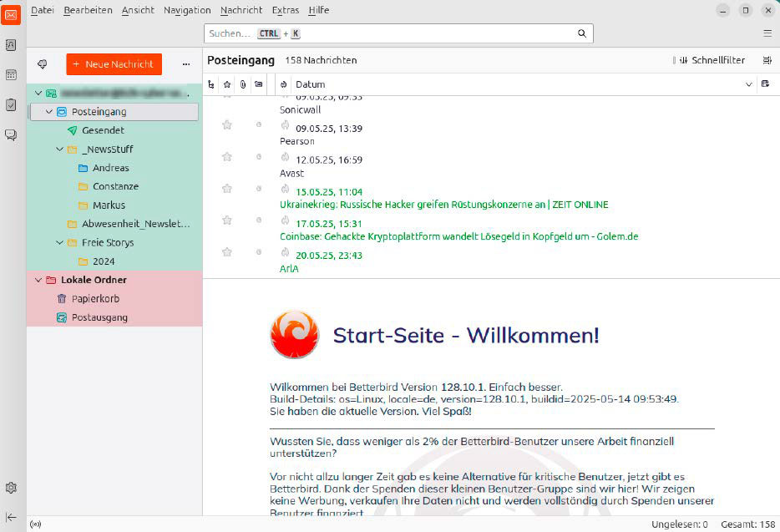Open the Navigation menu
The image size is (780, 532).
click(187, 10)
